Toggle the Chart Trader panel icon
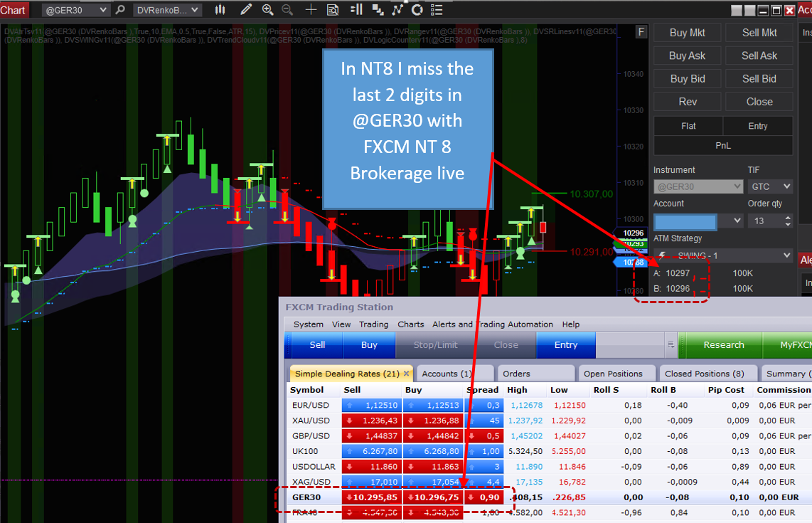Image resolution: width=812 pixels, height=523 pixels. click(x=357, y=10)
